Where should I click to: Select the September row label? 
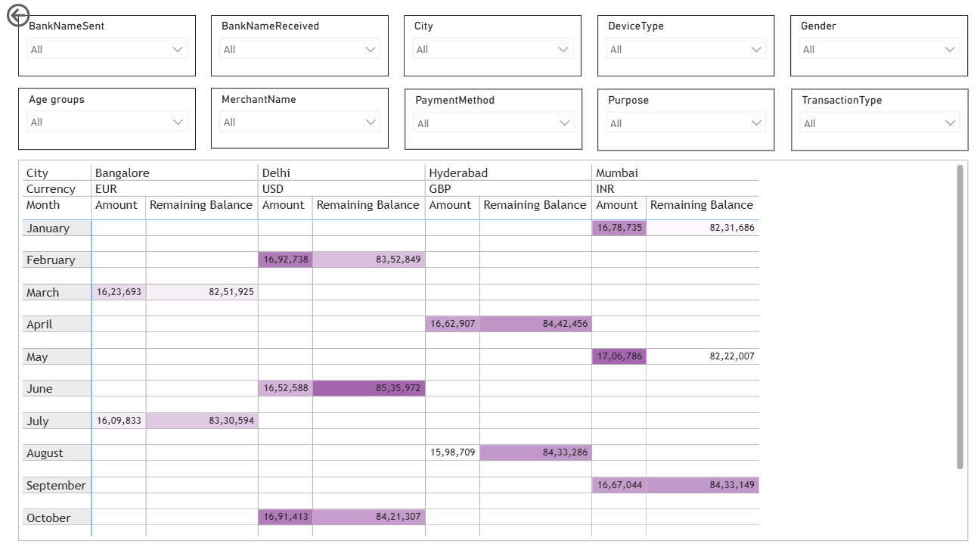(56, 485)
